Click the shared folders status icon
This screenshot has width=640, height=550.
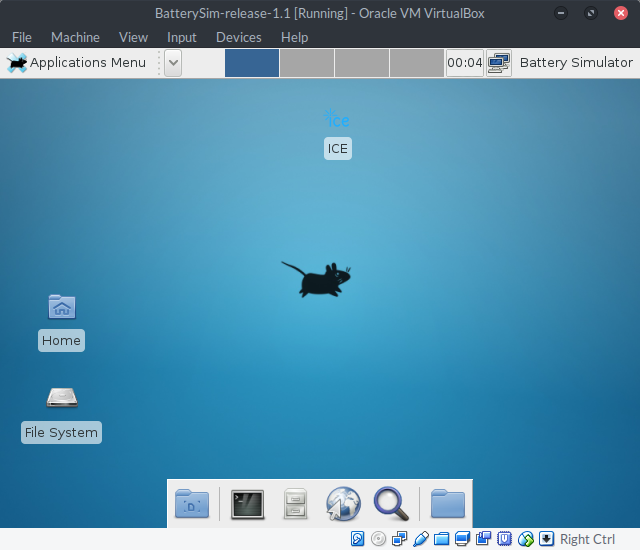pyautogui.click(x=442, y=539)
